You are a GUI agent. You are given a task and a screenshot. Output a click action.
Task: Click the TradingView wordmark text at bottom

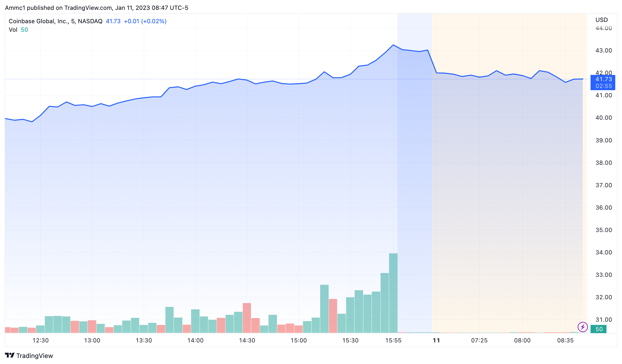click(34, 356)
